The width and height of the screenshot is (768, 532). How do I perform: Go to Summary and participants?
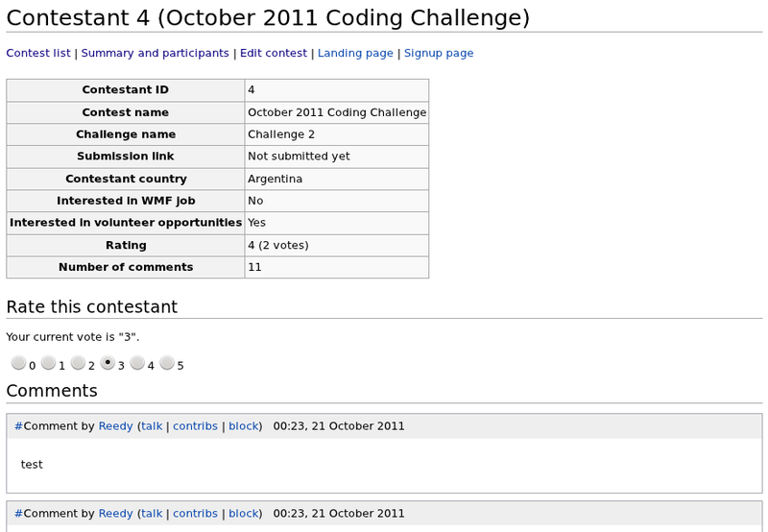[156, 53]
